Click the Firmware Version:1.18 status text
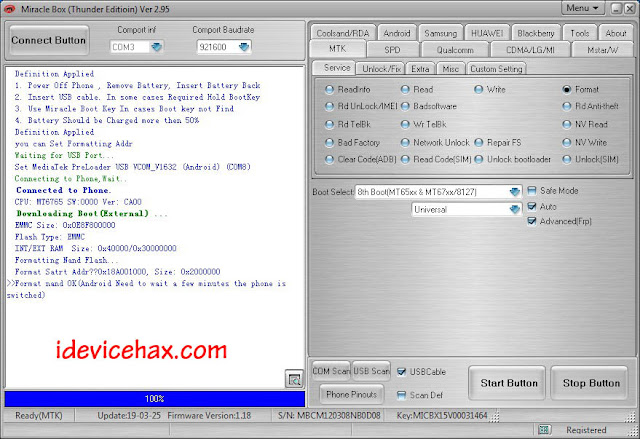 209,416
